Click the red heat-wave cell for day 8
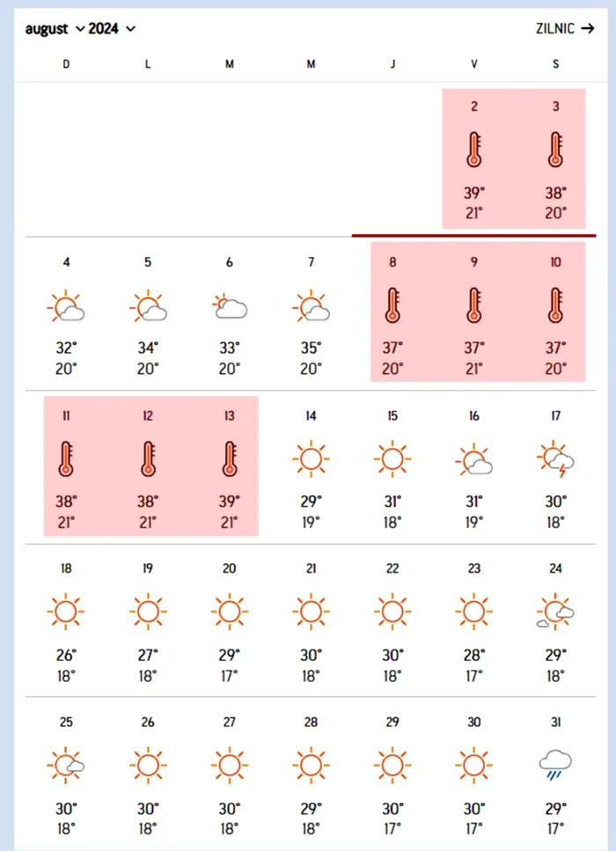The height and width of the screenshot is (851, 616). pyautogui.click(x=392, y=312)
